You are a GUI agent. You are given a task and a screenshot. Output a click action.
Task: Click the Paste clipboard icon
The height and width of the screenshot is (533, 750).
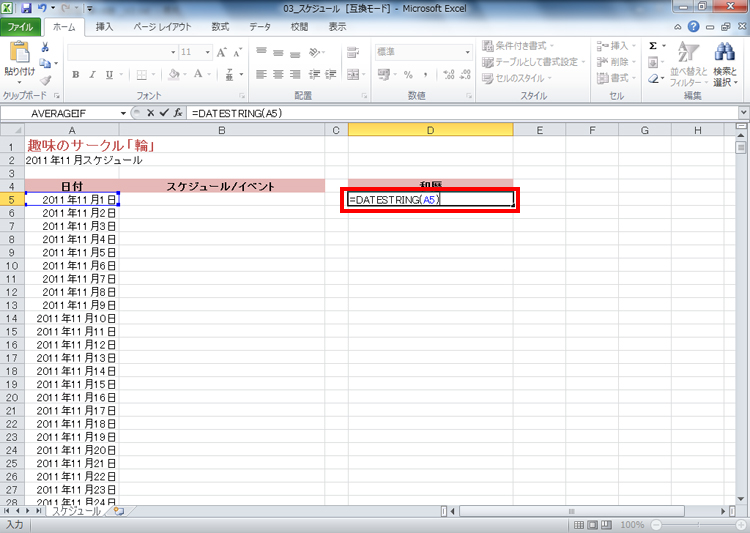coord(19,52)
